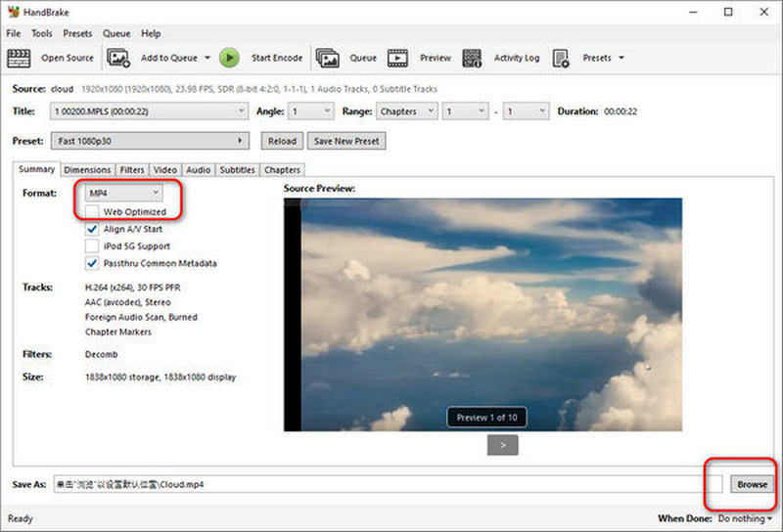The height and width of the screenshot is (532, 783).
Task: Start encoding with the green play icon
Action: pos(229,58)
